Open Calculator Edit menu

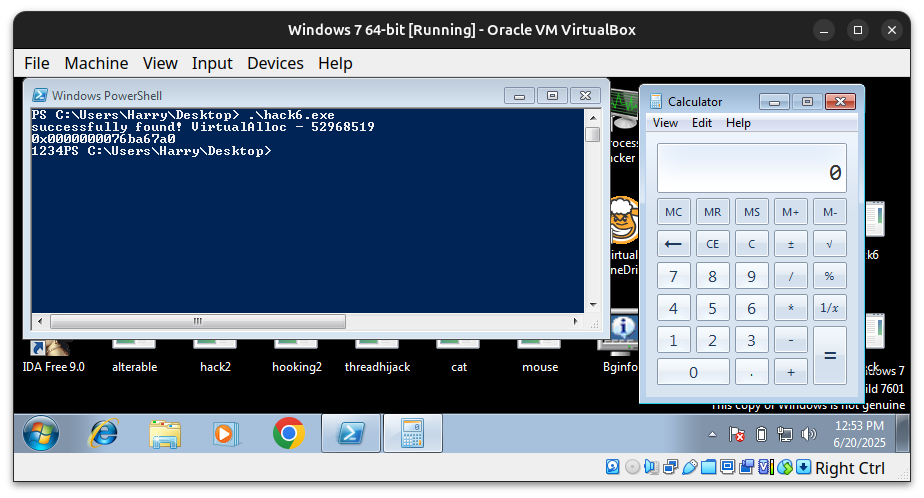[702, 123]
